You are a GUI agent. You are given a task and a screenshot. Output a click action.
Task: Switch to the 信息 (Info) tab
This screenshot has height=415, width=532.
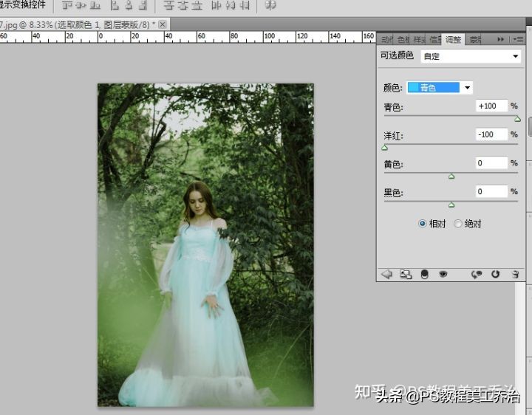tap(435, 39)
